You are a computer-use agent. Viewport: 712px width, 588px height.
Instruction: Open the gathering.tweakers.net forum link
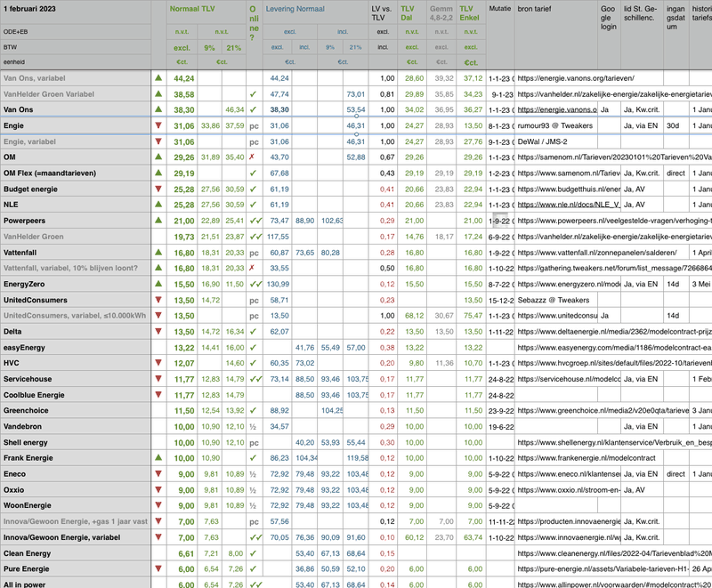(614, 268)
